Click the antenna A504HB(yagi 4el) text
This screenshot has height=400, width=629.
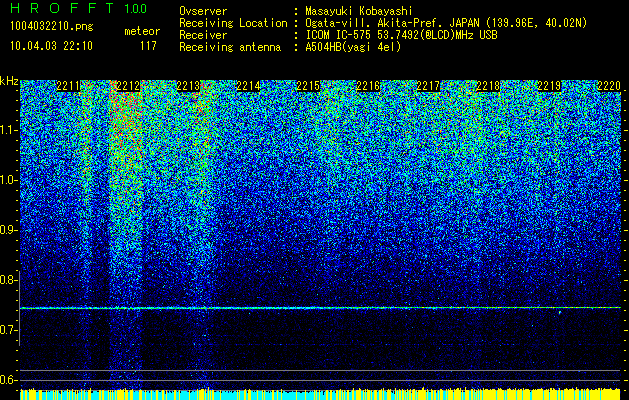(x=353, y=47)
